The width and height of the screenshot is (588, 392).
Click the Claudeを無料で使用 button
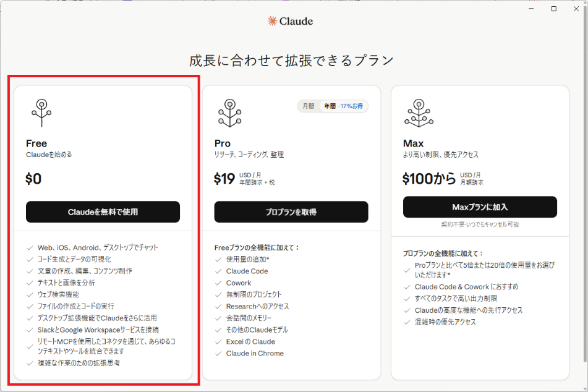[x=103, y=212]
